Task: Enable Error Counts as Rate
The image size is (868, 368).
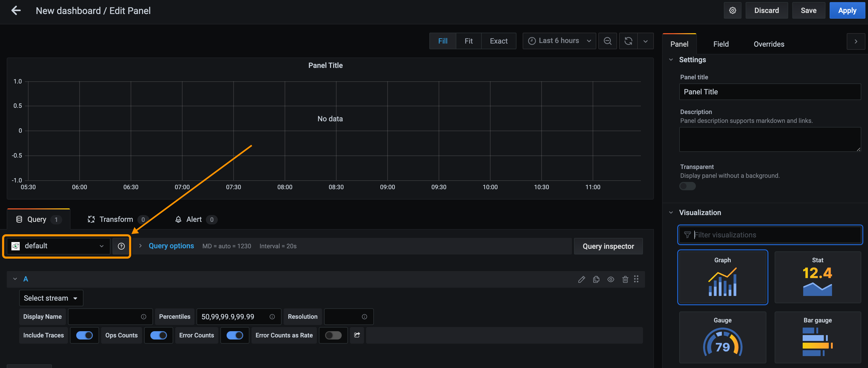Action: click(333, 335)
